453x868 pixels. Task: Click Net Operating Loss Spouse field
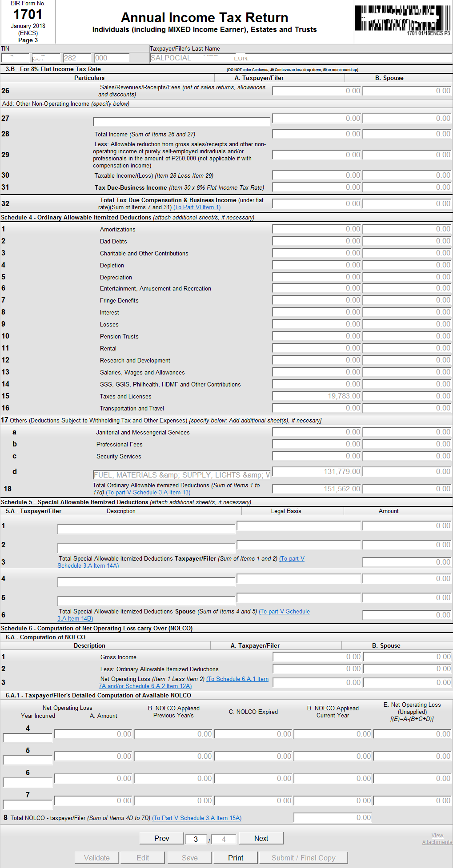click(x=407, y=683)
